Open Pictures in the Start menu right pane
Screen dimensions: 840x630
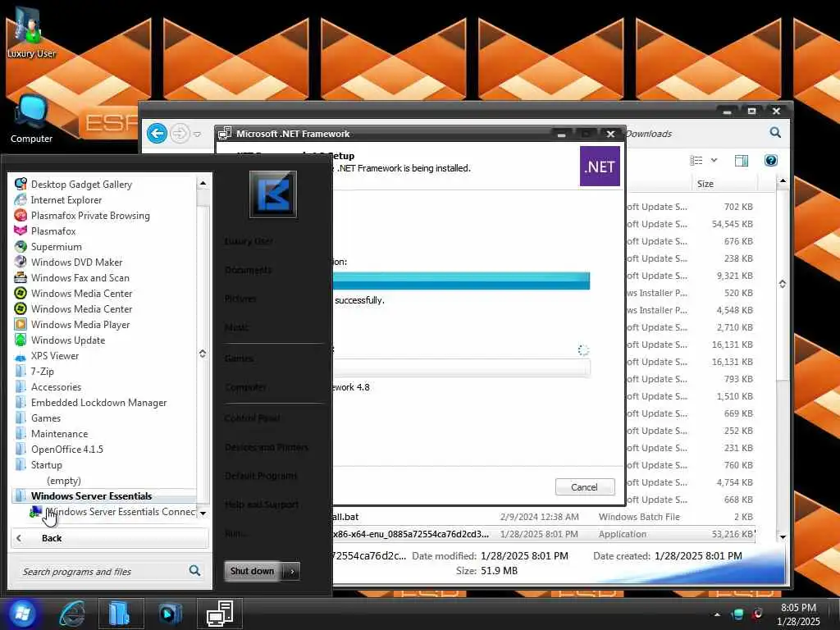pyautogui.click(x=240, y=299)
